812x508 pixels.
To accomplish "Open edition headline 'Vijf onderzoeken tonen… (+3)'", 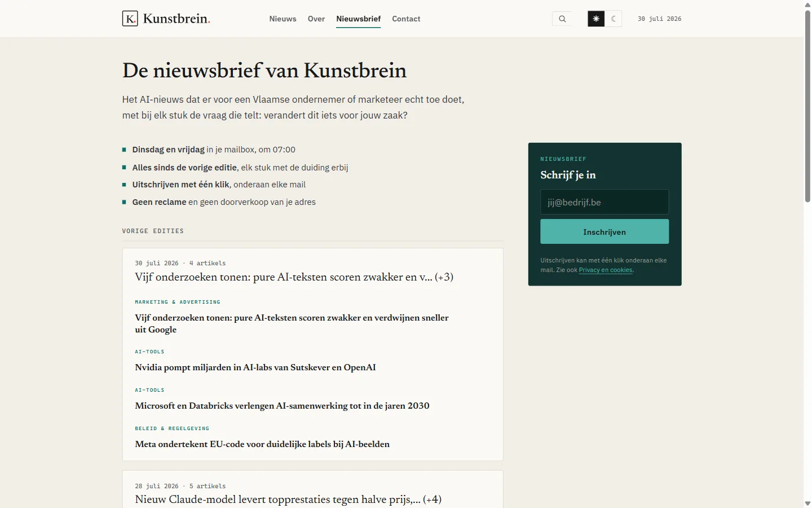I will click(294, 277).
